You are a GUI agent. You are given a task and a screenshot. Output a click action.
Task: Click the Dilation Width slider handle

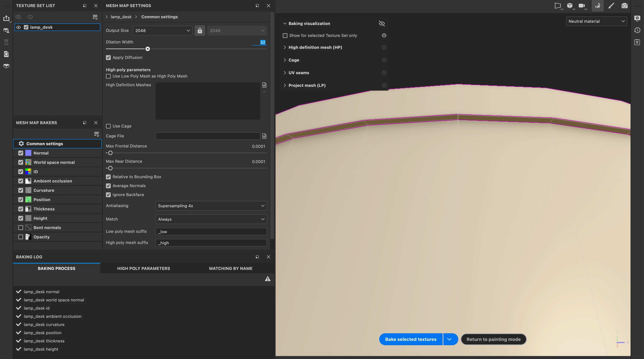[147, 49]
